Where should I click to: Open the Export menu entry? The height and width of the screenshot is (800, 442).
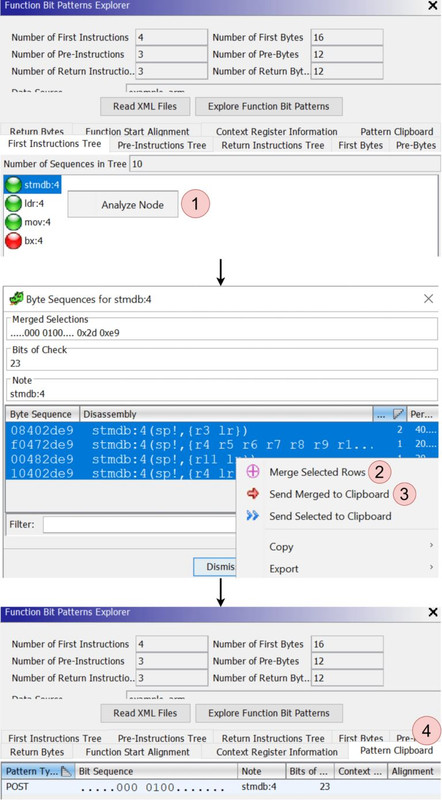[x=284, y=568]
